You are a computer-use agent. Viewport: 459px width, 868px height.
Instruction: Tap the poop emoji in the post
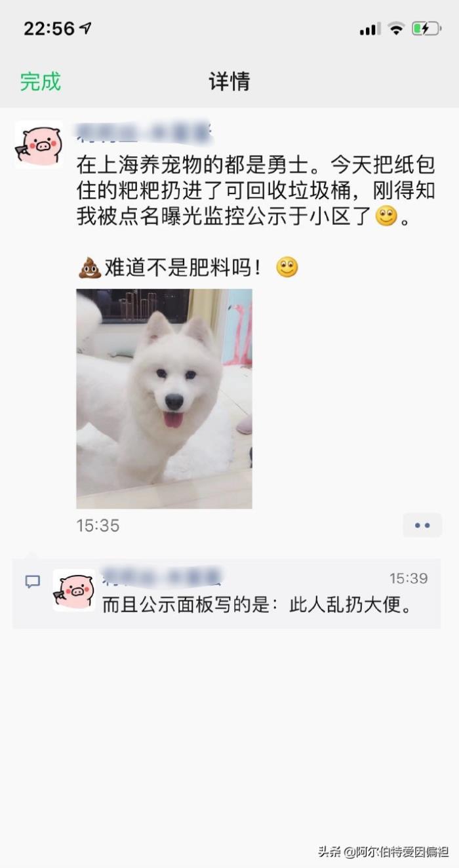[x=90, y=267]
